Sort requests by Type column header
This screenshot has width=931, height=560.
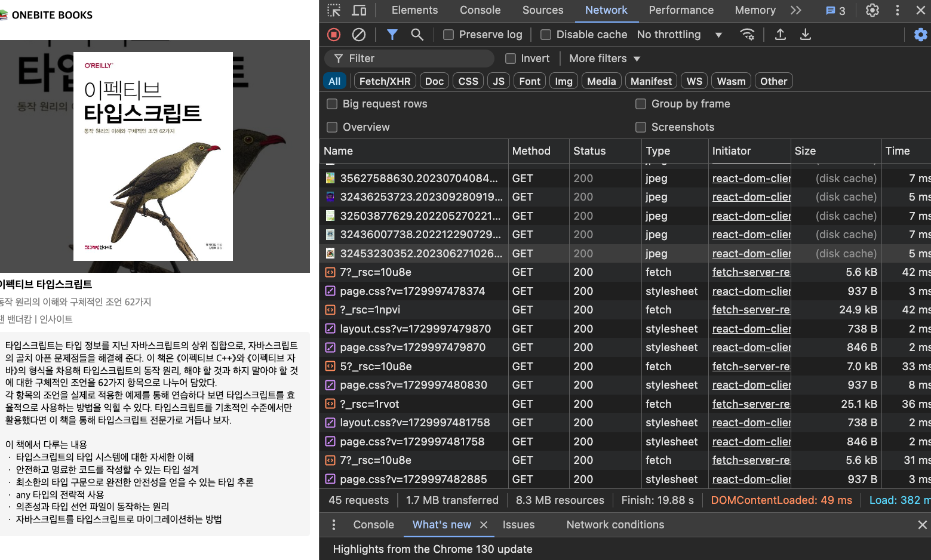point(675,151)
